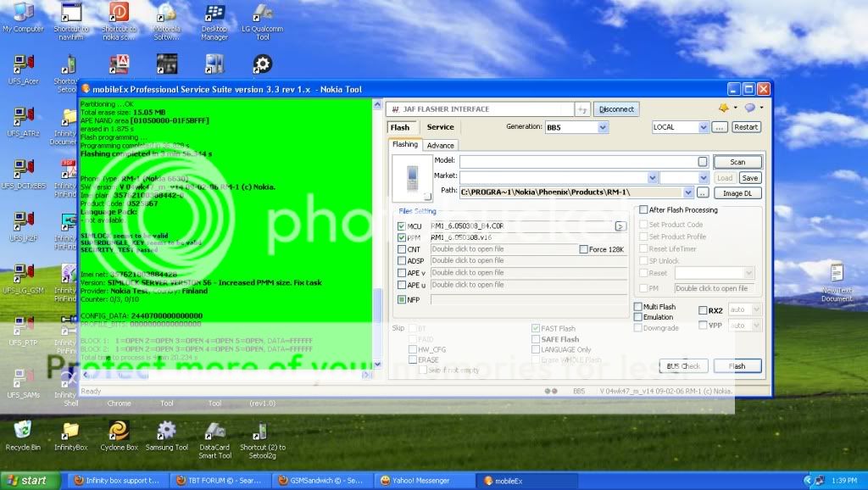Viewport: 868px width, 490px height.
Task: Select the UFS_DCTxBB5 desktop icon
Action: [x=23, y=175]
